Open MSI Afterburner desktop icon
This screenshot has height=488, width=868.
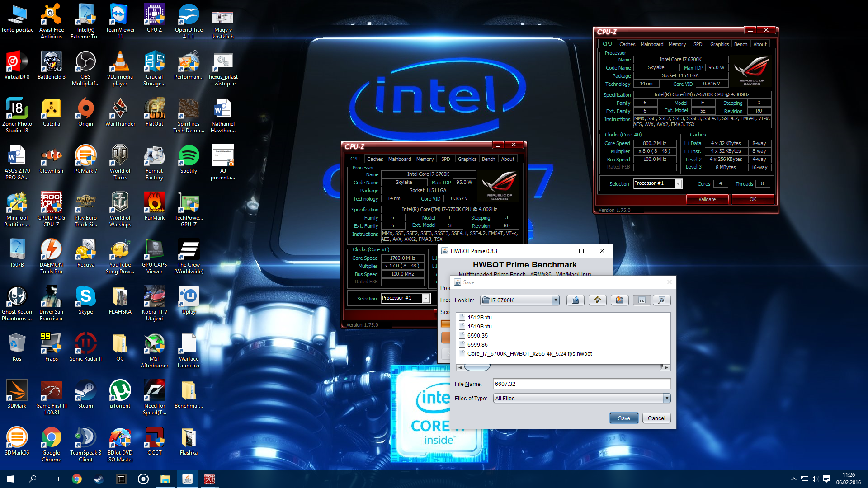(155, 350)
